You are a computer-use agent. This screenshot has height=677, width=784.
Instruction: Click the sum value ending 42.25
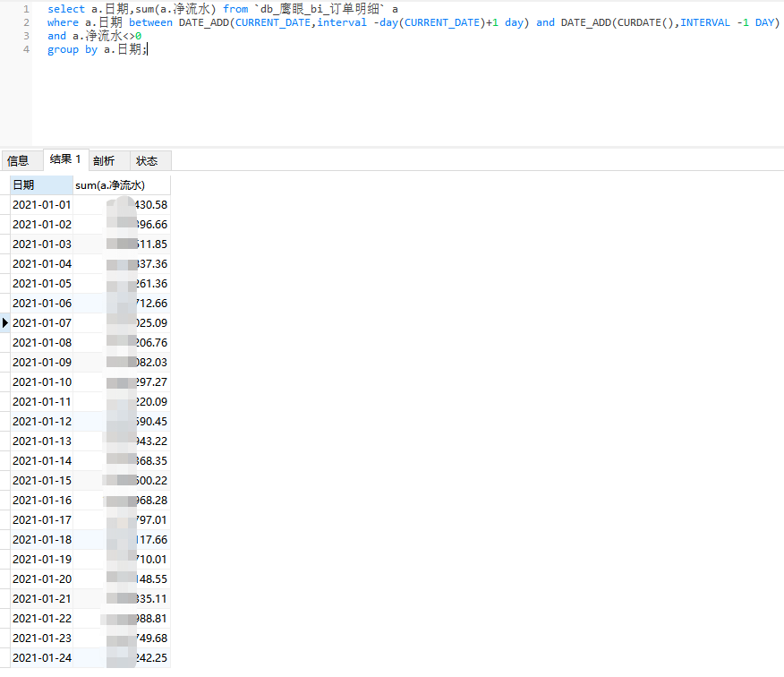click(x=122, y=658)
